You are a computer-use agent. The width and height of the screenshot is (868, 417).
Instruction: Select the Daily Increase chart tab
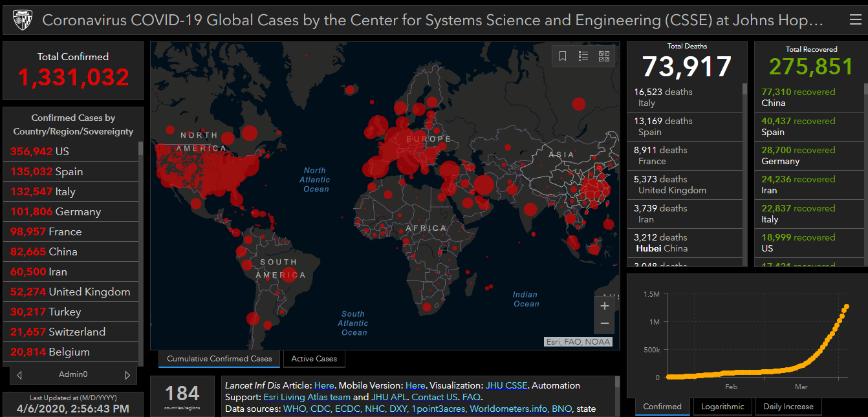pyautogui.click(x=788, y=407)
